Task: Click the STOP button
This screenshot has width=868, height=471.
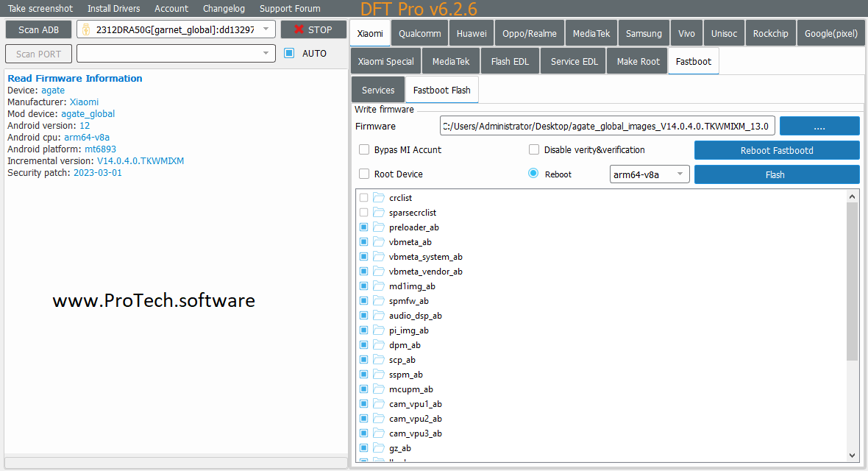Action: pos(313,29)
